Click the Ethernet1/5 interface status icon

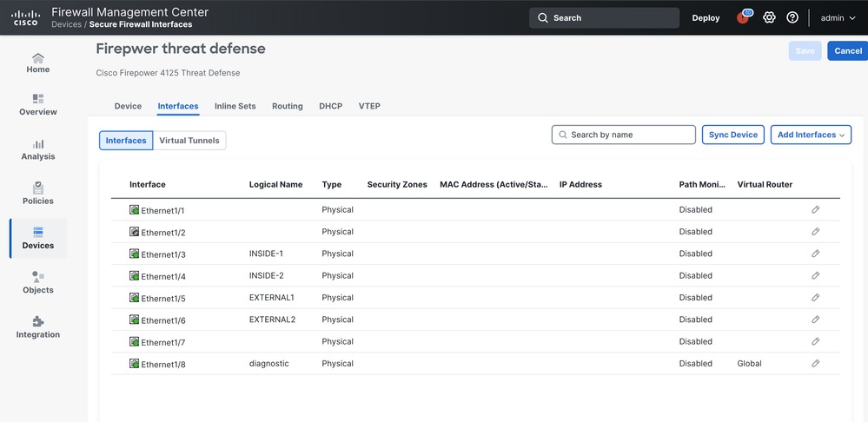(x=134, y=298)
